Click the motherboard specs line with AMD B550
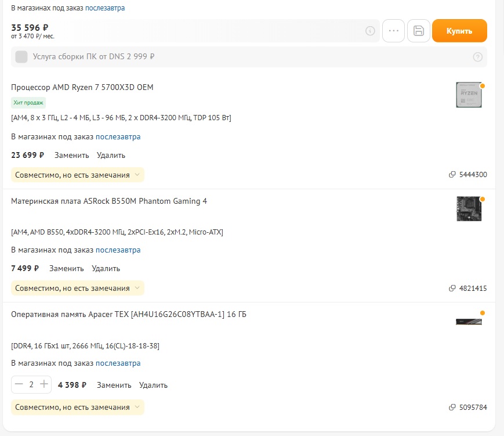This screenshot has height=436, width=504. click(117, 232)
